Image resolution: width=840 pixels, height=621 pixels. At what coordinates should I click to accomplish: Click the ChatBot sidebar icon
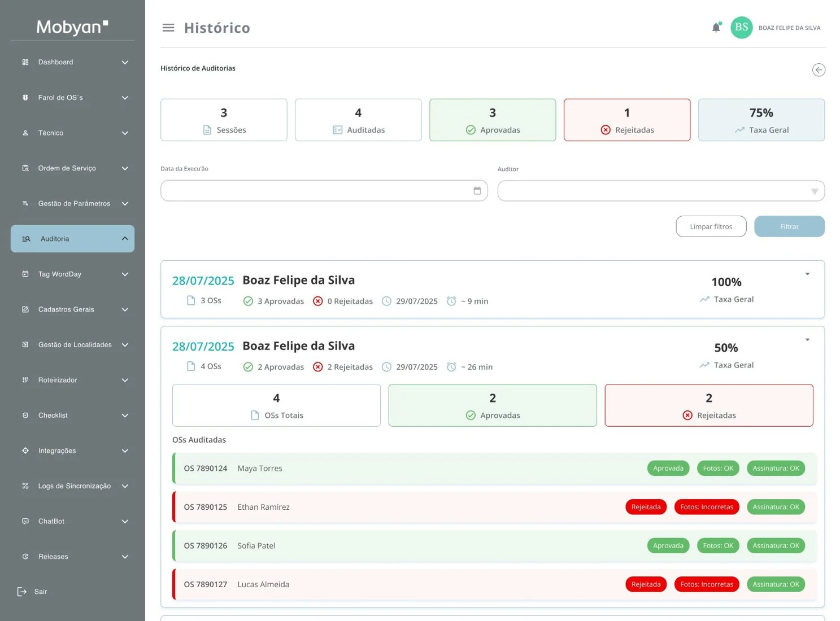pyautogui.click(x=25, y=521)
